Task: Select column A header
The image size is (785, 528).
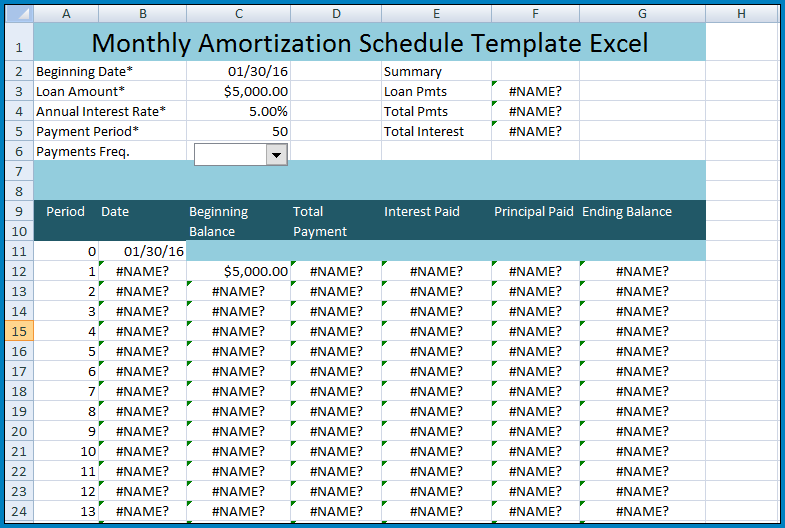Action: point(66,14)
